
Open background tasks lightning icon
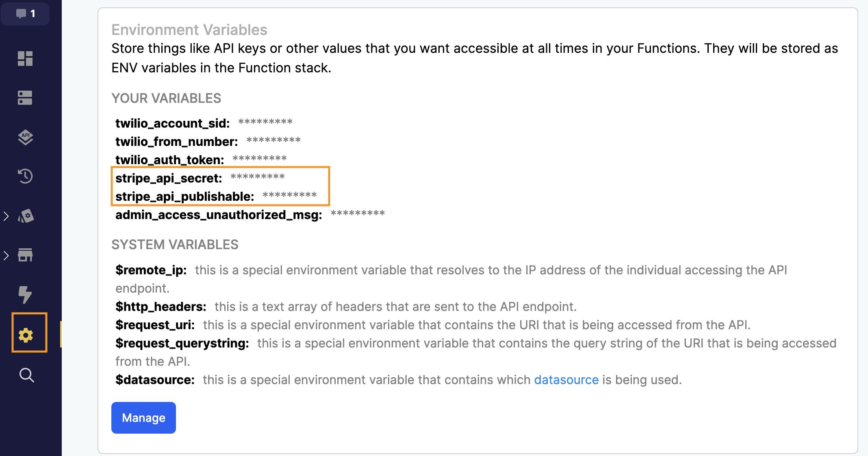click(x=25, y=295)
